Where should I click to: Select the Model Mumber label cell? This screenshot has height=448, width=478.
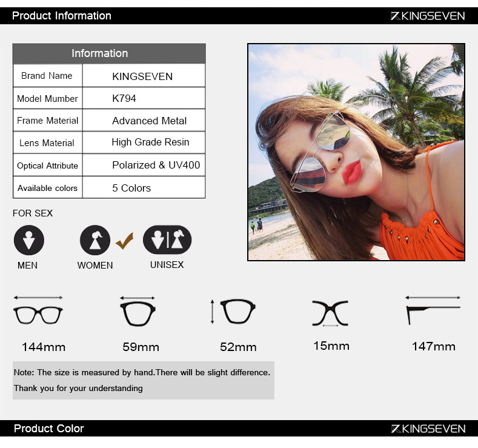point(47,98)
